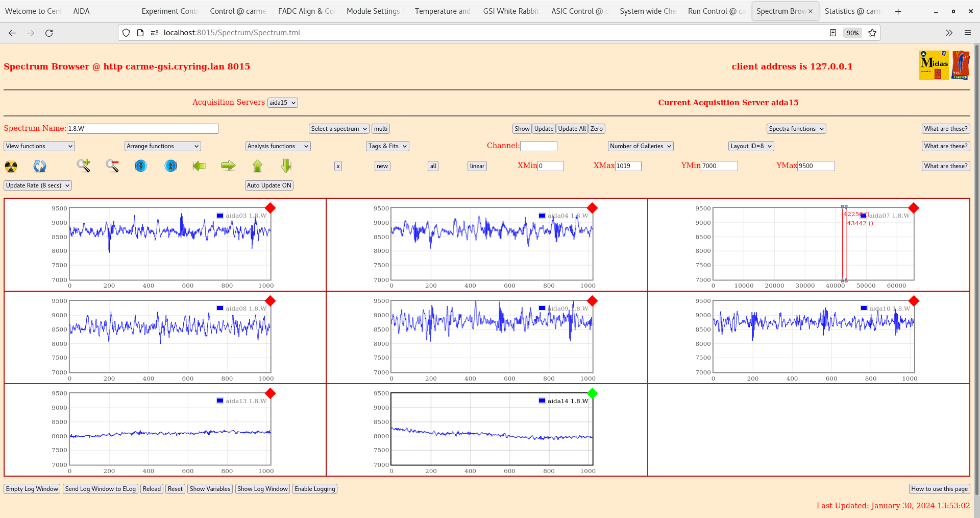The height and width of the screenshot is (518, 980).
Task: Select the Zero spectrum radiation icon
Action: pyautogui.click(x=11, y=166)
